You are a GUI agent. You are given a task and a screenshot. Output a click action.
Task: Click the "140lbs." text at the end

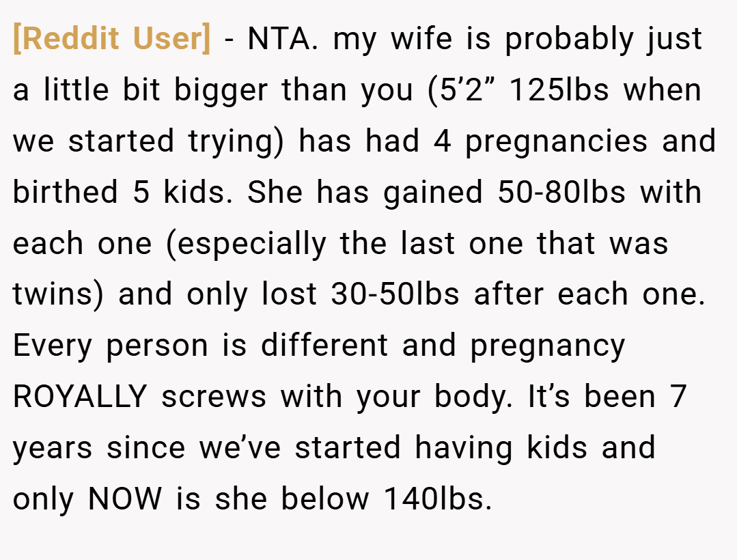point(438,498)
